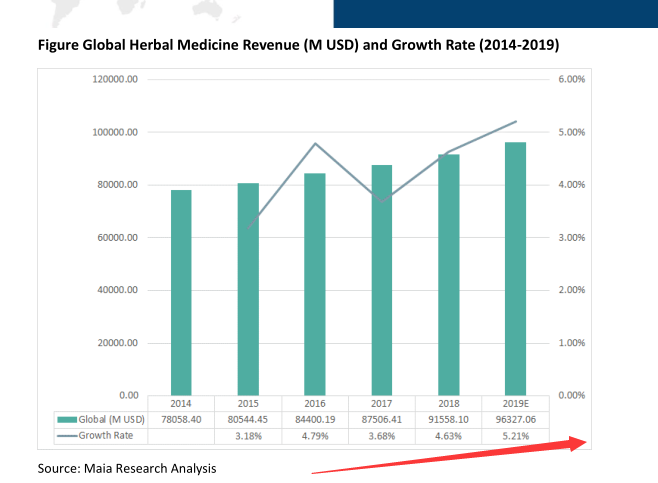Click the Source: Maia Research Analysis text
Screen dimensions: 658x483
click(127, 468)
